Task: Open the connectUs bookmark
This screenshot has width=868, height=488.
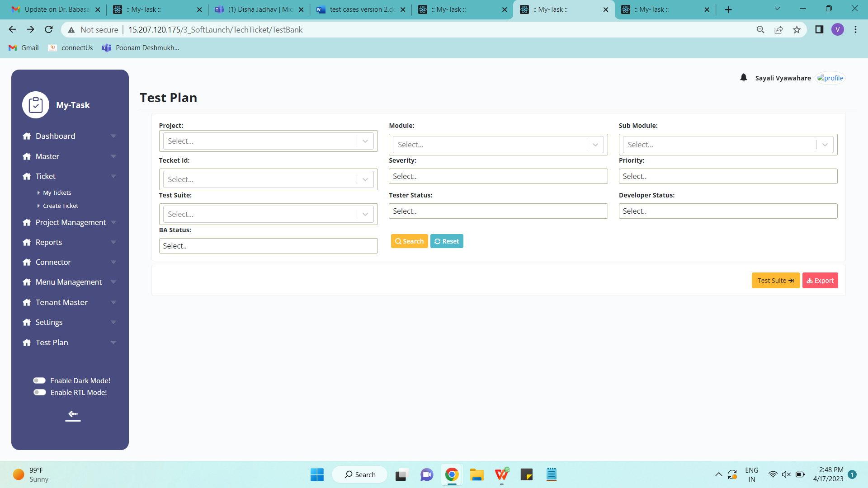Action: point(71,48)
